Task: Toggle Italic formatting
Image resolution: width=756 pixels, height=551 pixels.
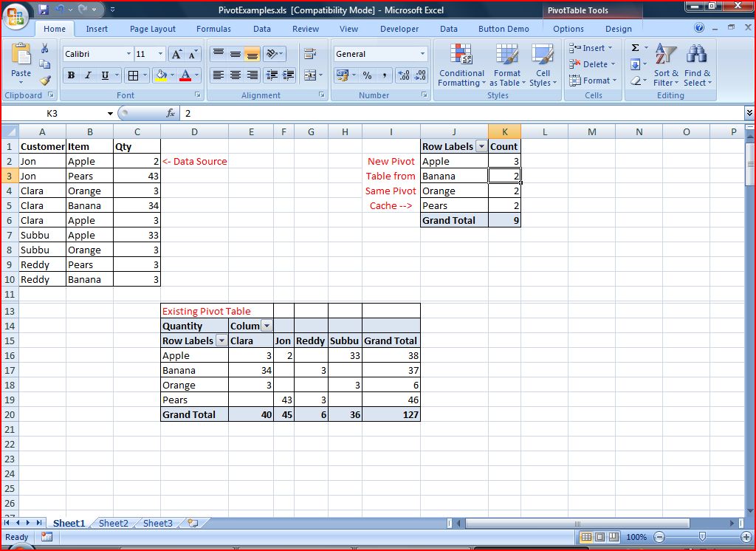Action: coord(88,75)
